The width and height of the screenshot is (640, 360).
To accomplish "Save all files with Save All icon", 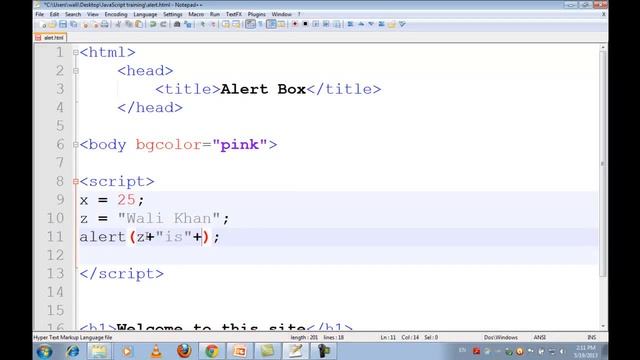I will 74,24.
